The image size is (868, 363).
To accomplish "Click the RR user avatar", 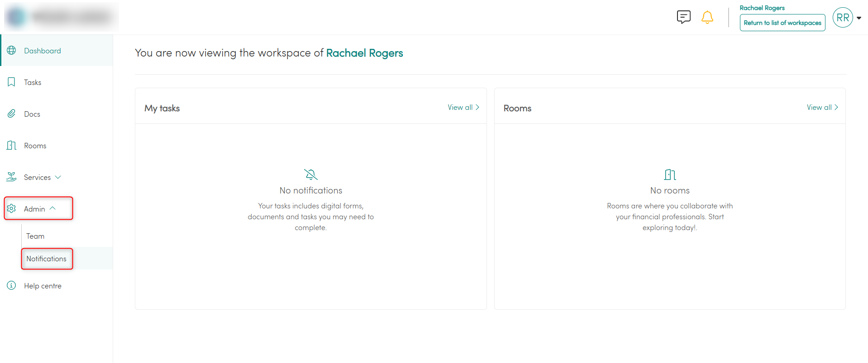I will coord(842,18).
